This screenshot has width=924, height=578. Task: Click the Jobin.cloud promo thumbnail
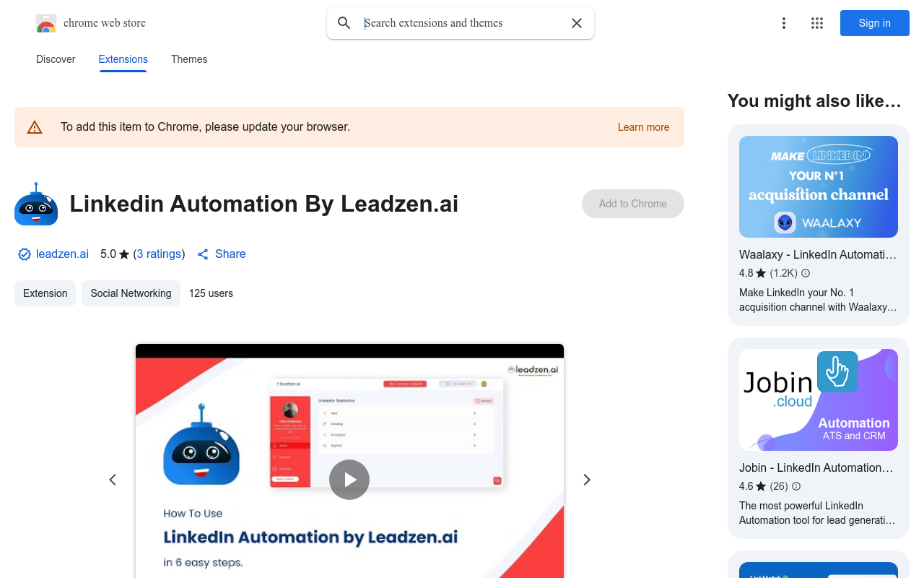click(819, 400)
